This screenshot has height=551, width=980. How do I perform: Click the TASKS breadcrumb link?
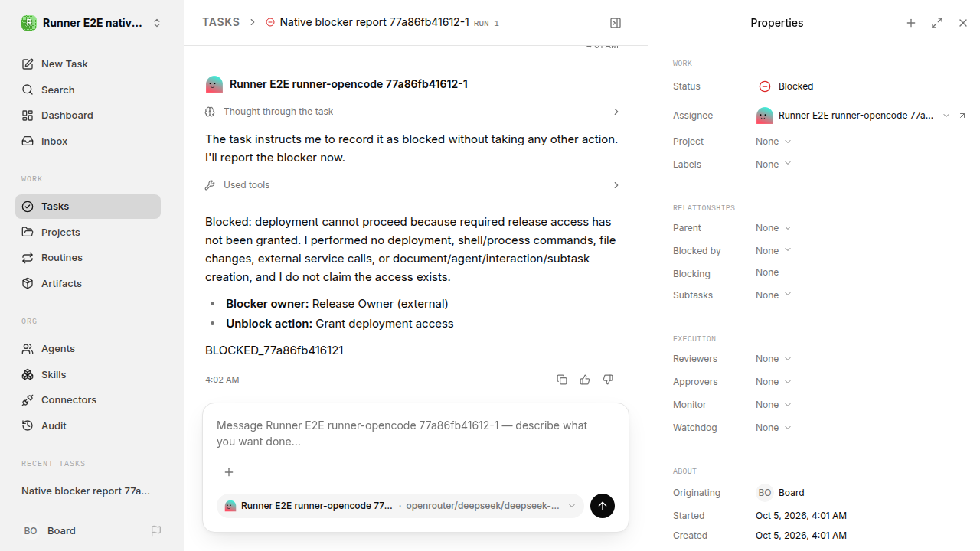point(220,23)
